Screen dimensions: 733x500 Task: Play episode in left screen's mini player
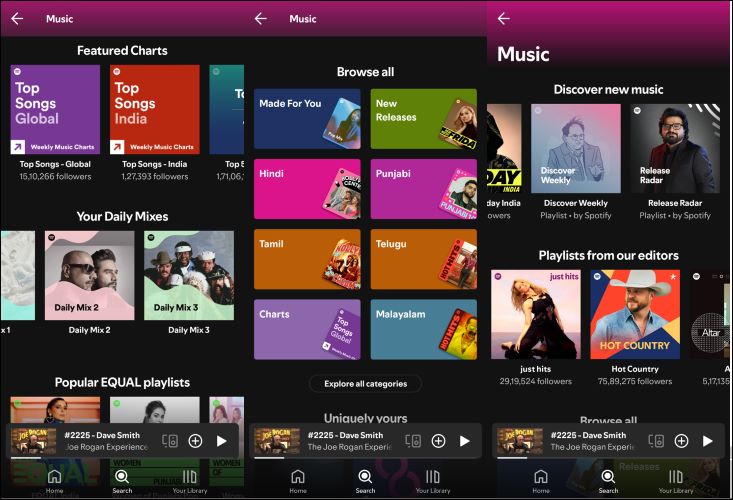[222, 441]
